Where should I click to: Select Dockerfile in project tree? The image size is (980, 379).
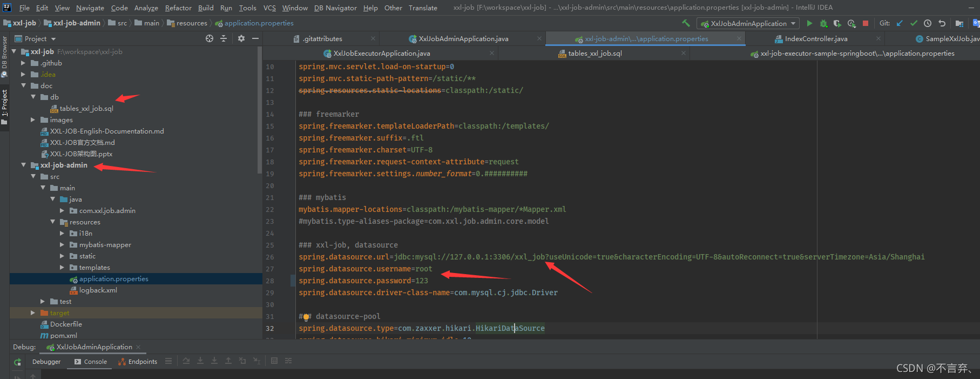click(61, 324)
